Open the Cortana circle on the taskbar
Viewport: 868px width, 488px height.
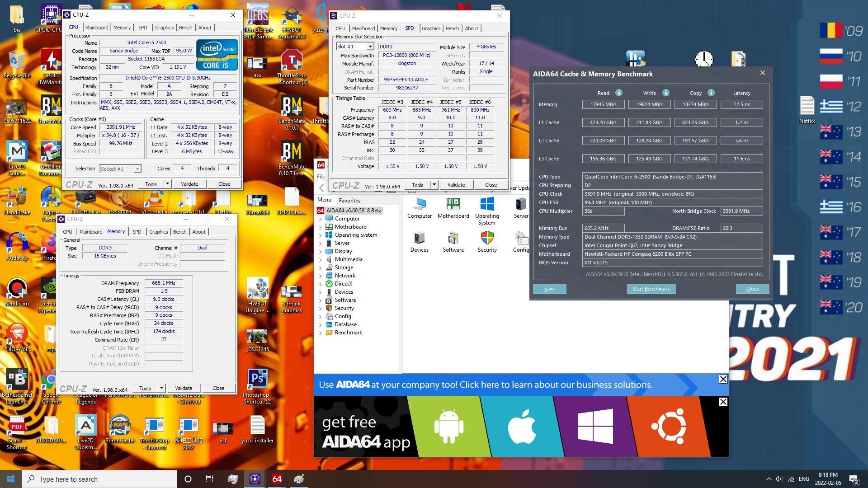(x=188, y=479)
